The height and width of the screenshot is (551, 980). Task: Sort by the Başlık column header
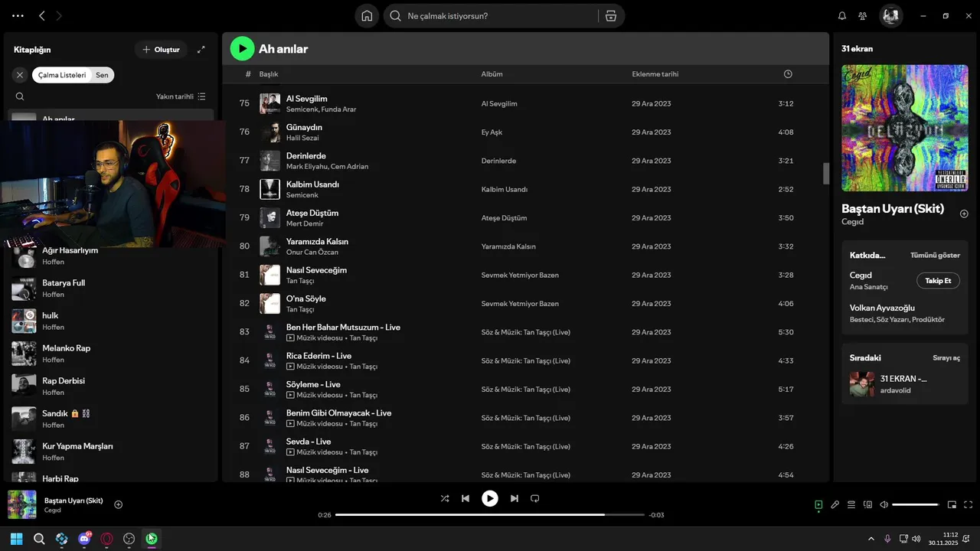click(x=269, y=74)
